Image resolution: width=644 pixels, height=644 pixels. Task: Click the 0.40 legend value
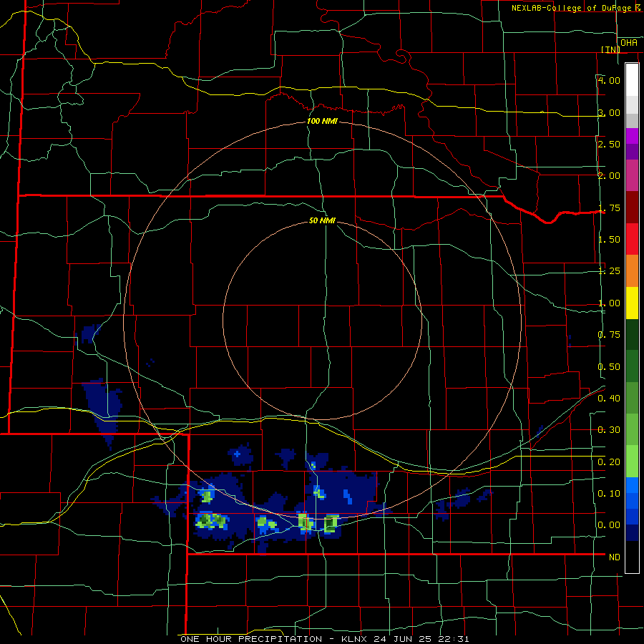point(609,398)
